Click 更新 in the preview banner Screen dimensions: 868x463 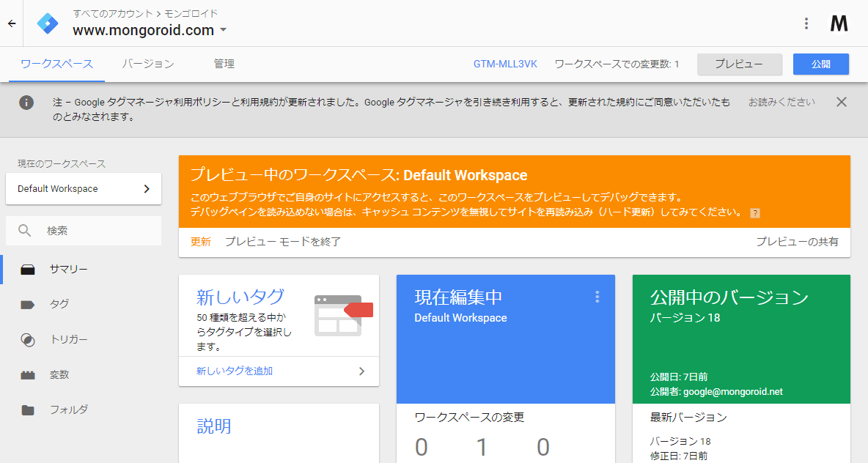pos(200,242)
